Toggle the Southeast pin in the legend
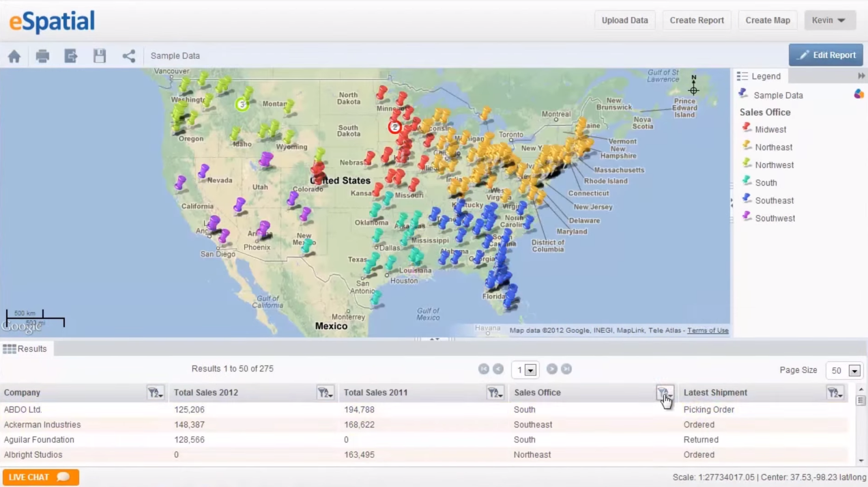The height and width of the screenshot is (487, 868). (x=745, y=200)
